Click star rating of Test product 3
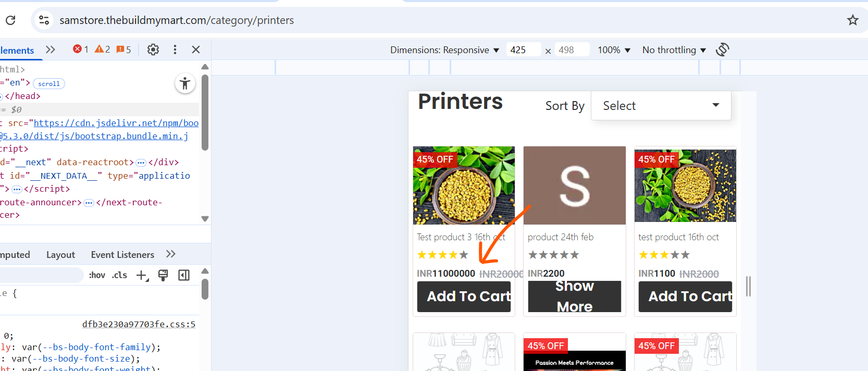 coord(443,255)
